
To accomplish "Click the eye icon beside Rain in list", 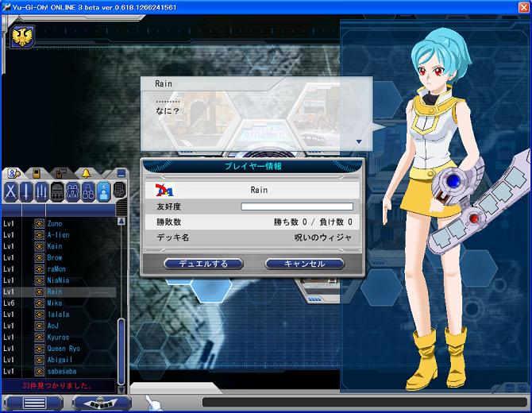I will [x=40, y=291].
